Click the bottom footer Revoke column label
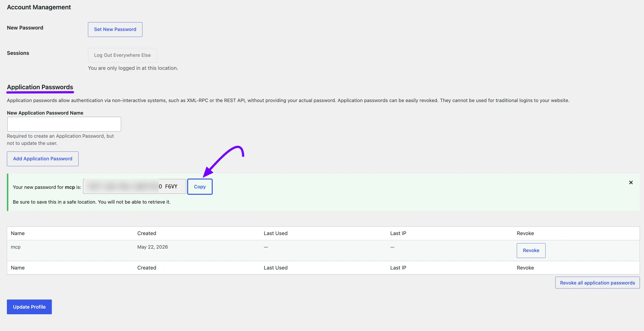Screen dimensions: 644x331 [525, 268]
